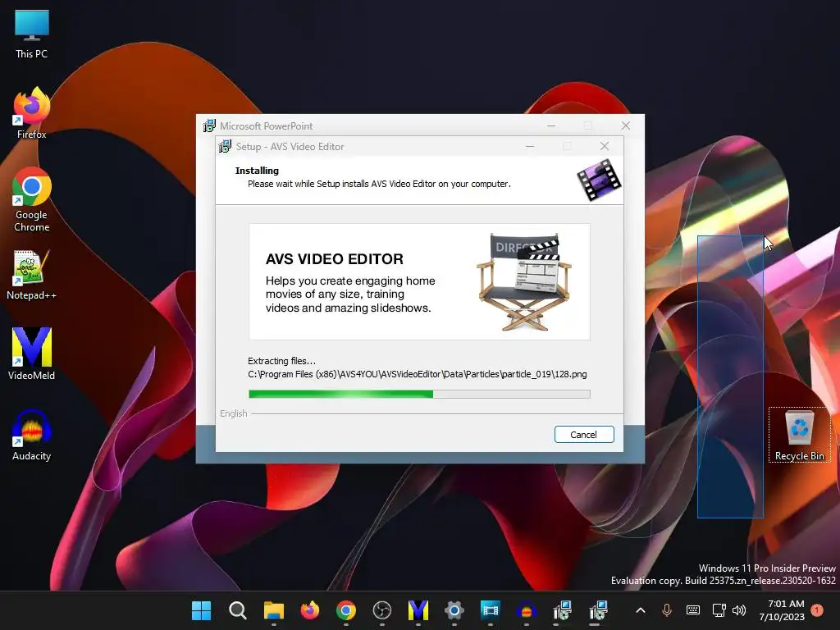Open OBS Studio from taskbar
Screen dimensions: 840x630
(382, 610)
